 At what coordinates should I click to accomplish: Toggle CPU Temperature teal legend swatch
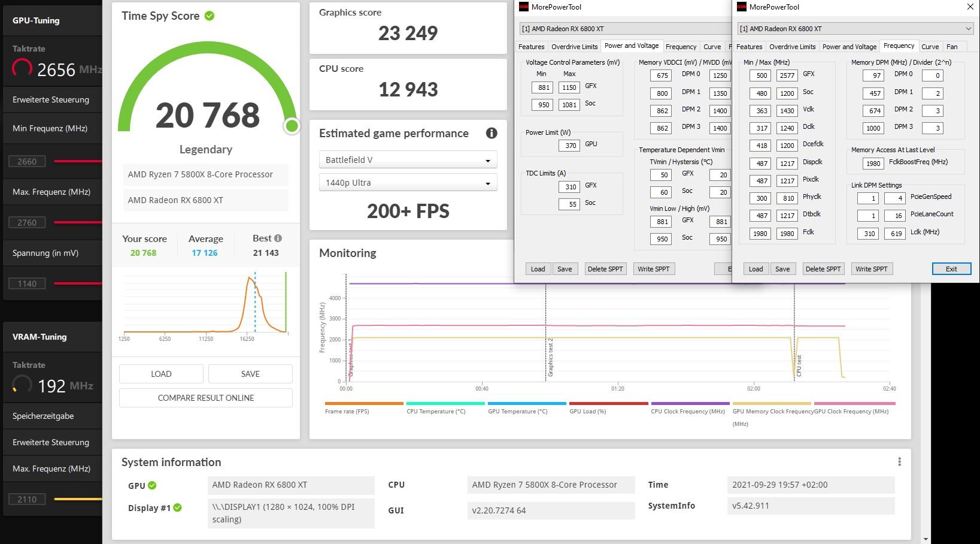tap(445, 404)
